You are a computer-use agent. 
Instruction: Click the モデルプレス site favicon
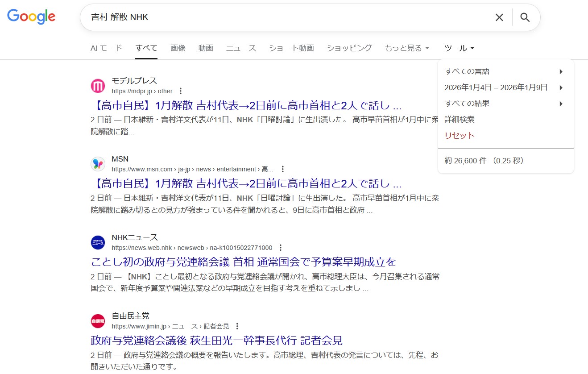tap(98, 86)
